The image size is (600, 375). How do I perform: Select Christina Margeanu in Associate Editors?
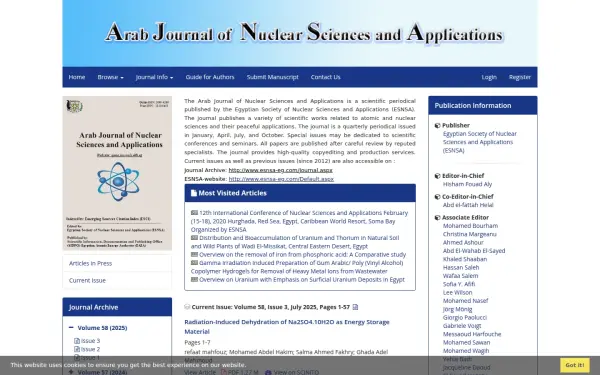(x=470, y=234)
